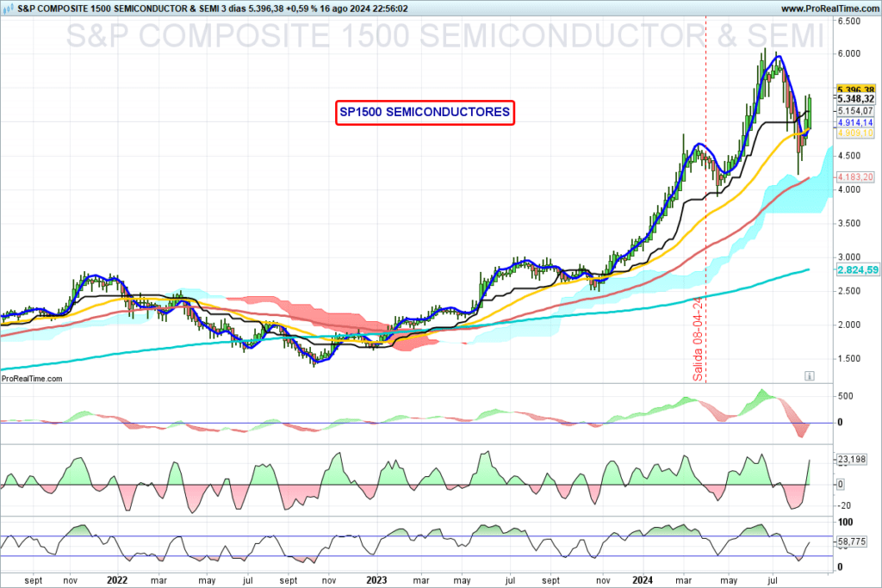Viewport: 882px width, 588px height.
Task: Click the 23,198 oscillator value label
Action: click(x=852, y=459)
